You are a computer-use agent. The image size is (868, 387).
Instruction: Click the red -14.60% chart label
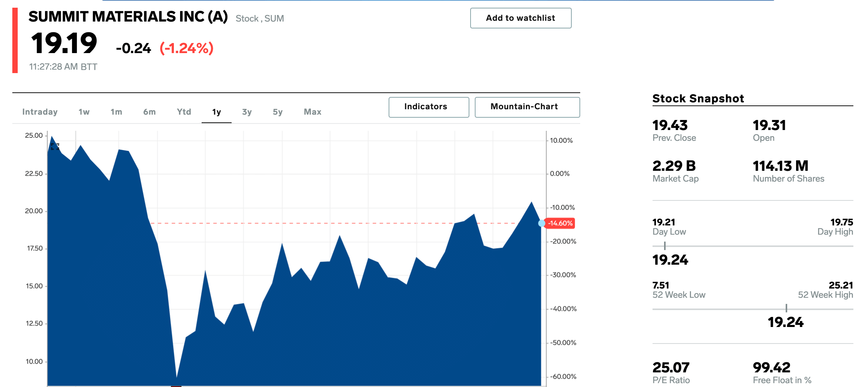click(560, 223)
